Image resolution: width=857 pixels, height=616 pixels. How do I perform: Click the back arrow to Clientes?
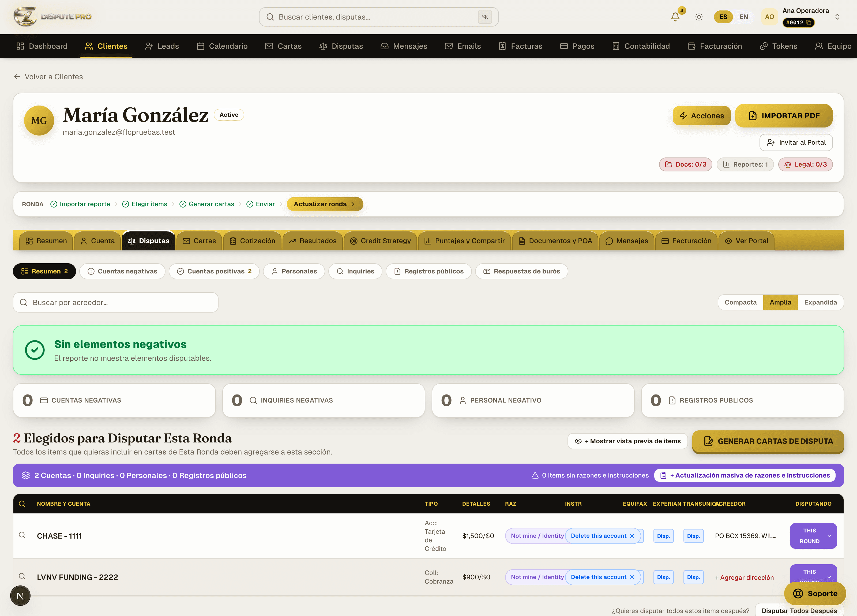pyautogui.click(x=17, y=77)
